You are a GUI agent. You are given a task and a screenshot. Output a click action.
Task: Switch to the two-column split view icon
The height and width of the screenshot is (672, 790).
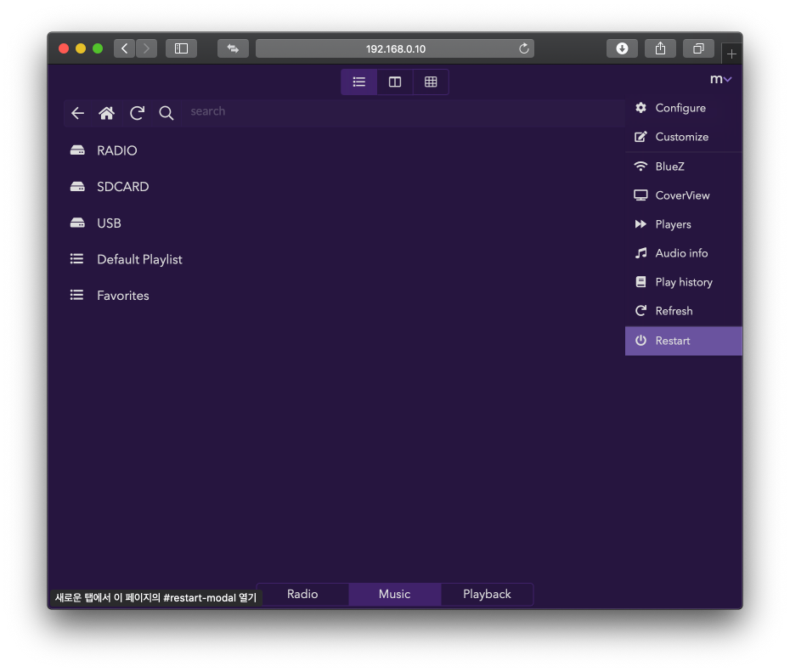(x=394, y=82)
